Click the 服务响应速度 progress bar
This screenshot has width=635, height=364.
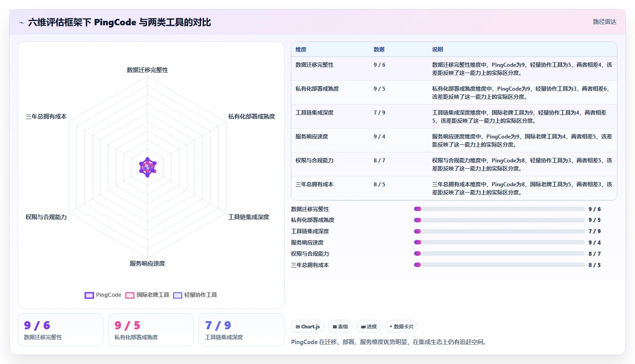pyautogui.click(x=499, y=243)
